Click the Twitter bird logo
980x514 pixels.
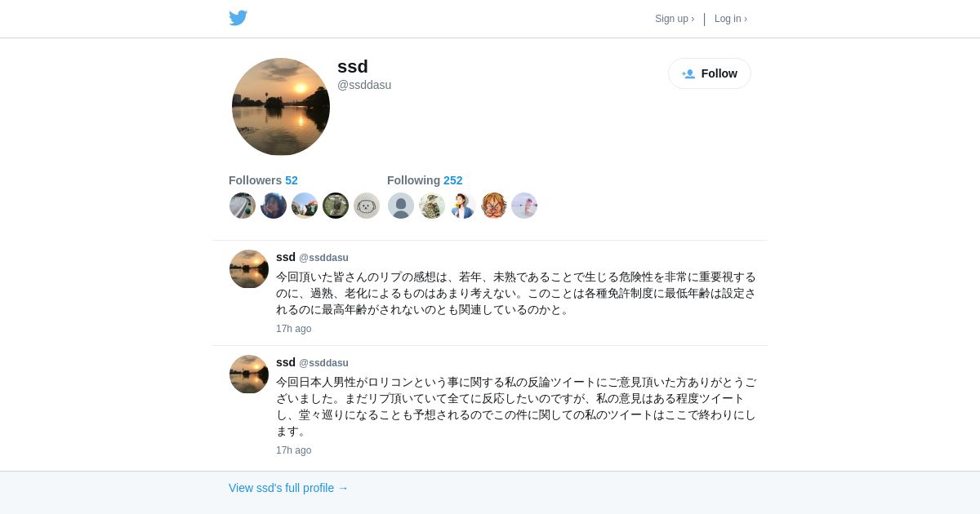coord(238,18)
